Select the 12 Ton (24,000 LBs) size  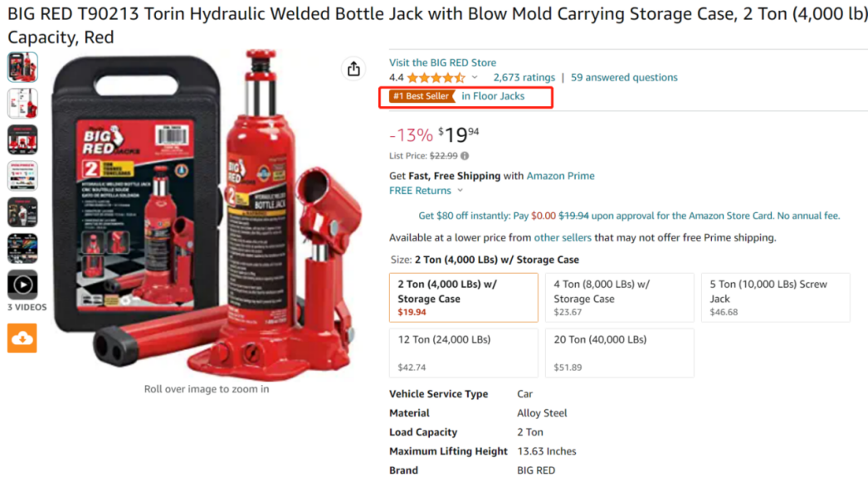point(463,353)
